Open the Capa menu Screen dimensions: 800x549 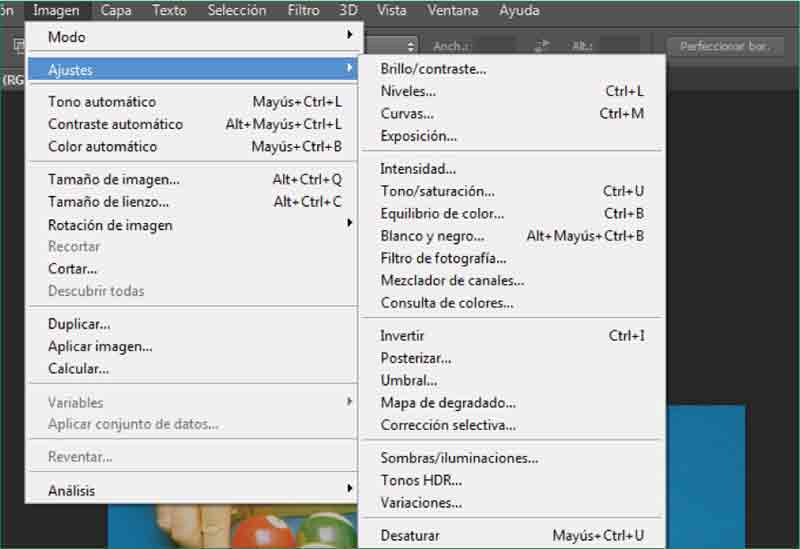[x=116, y=11]
